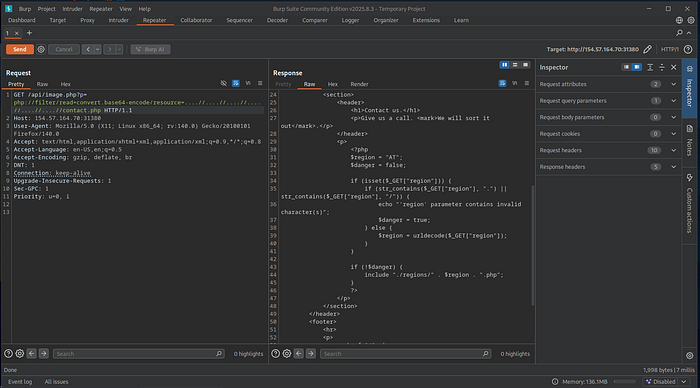This screenshot has height=388, width=700.
Task: Open the Intruder menu
Action: [x=72, y=9]
